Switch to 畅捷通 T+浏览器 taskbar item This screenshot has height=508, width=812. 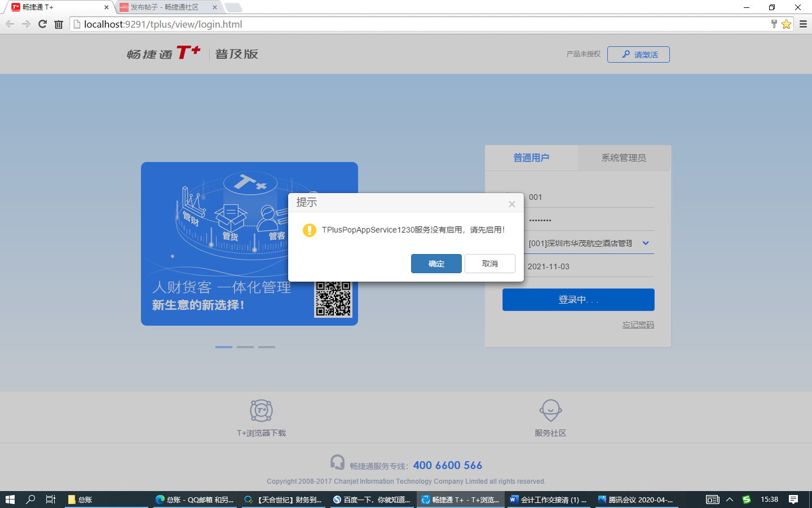tap(461, 500)
